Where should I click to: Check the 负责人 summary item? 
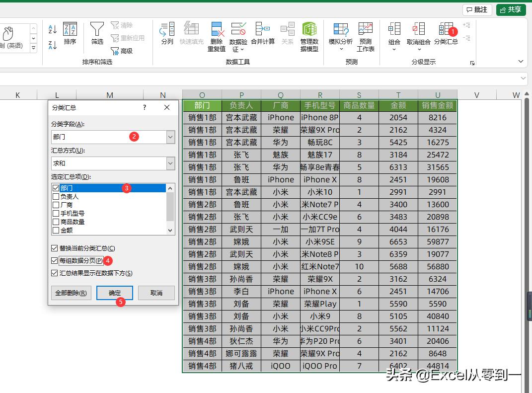point(56,196)
